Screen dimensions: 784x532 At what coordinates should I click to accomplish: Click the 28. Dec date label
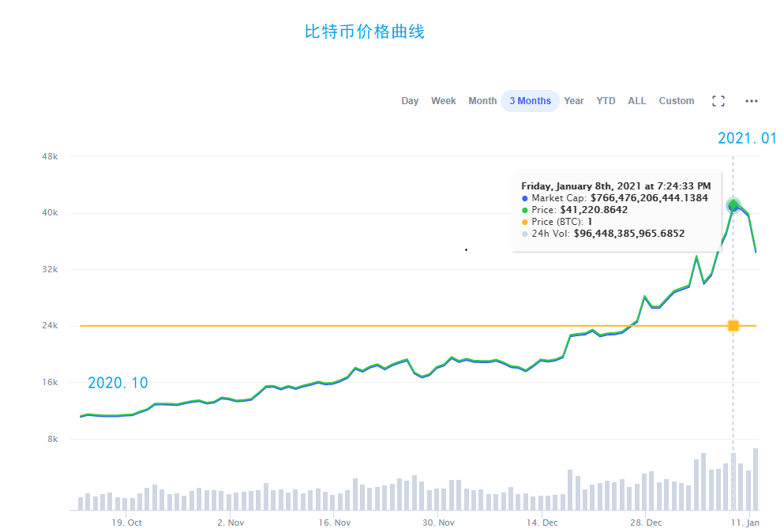(x=645, y=523)
